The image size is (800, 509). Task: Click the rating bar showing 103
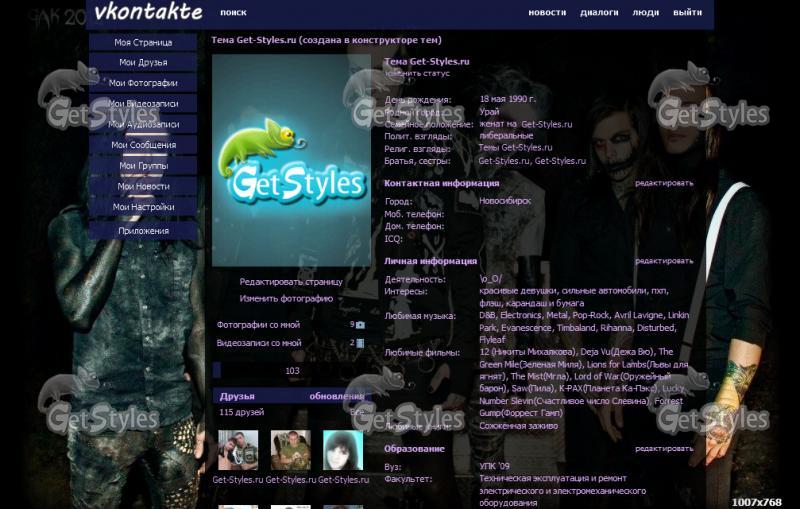coord(291,371)
